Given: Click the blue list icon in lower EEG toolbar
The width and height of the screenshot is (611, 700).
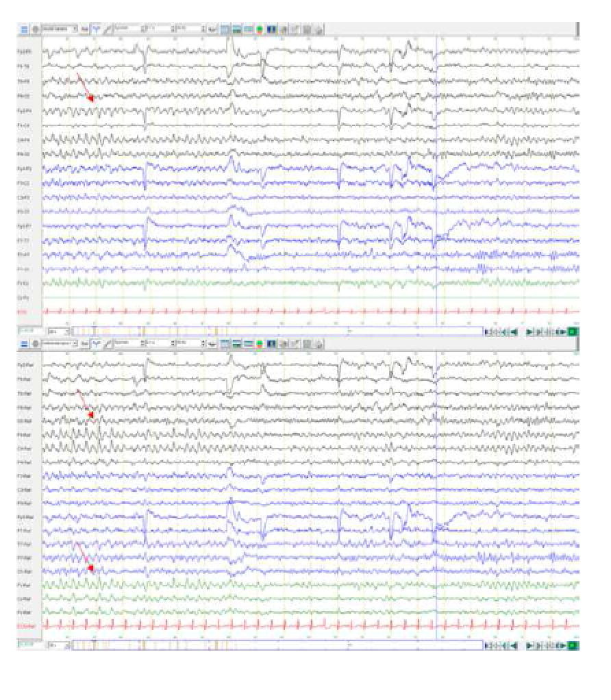Looking at the screenshot, I should 24,344.
